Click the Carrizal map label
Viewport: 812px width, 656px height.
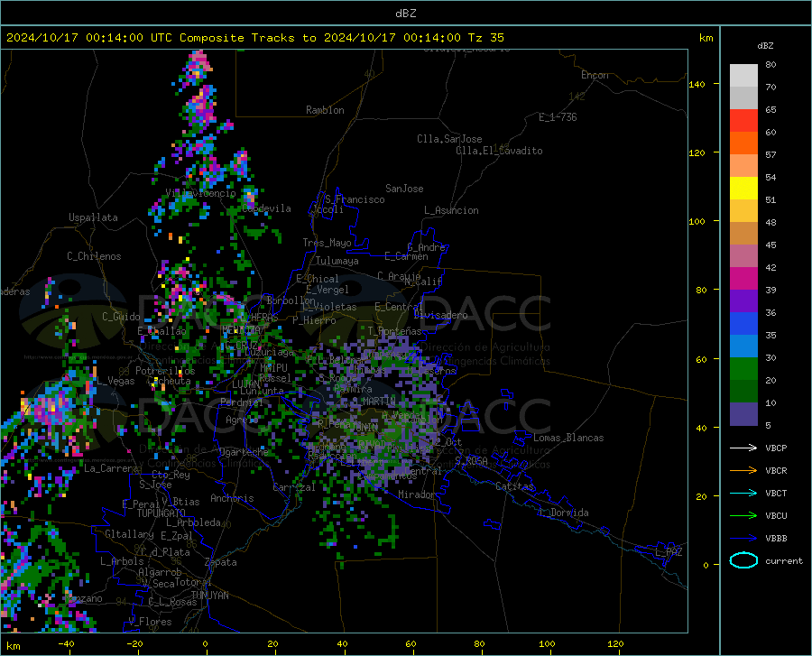294,487
